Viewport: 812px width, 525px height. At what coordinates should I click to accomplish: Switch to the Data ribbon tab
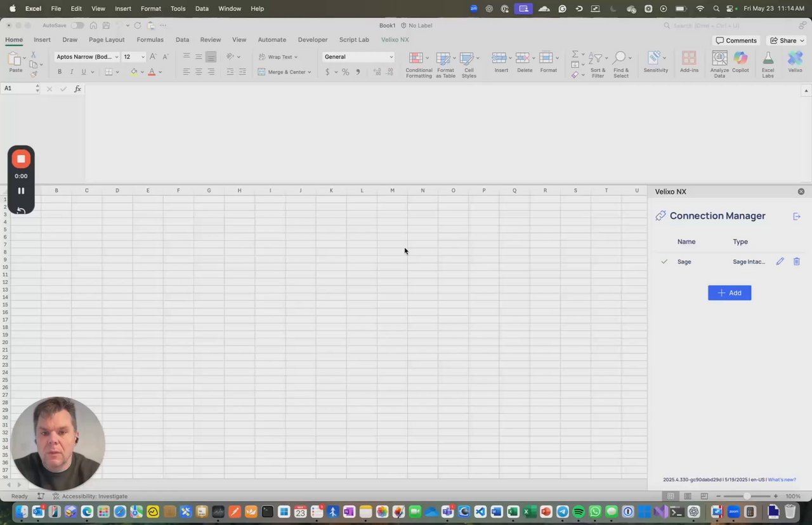pyautogui.click(x=182, y=39)
